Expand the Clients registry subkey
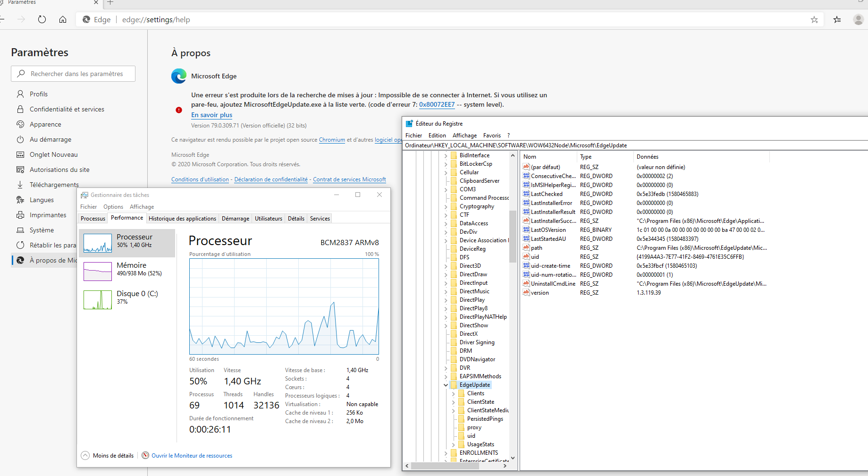This screenshot has height=476, width=868. (x=454, y=393)
